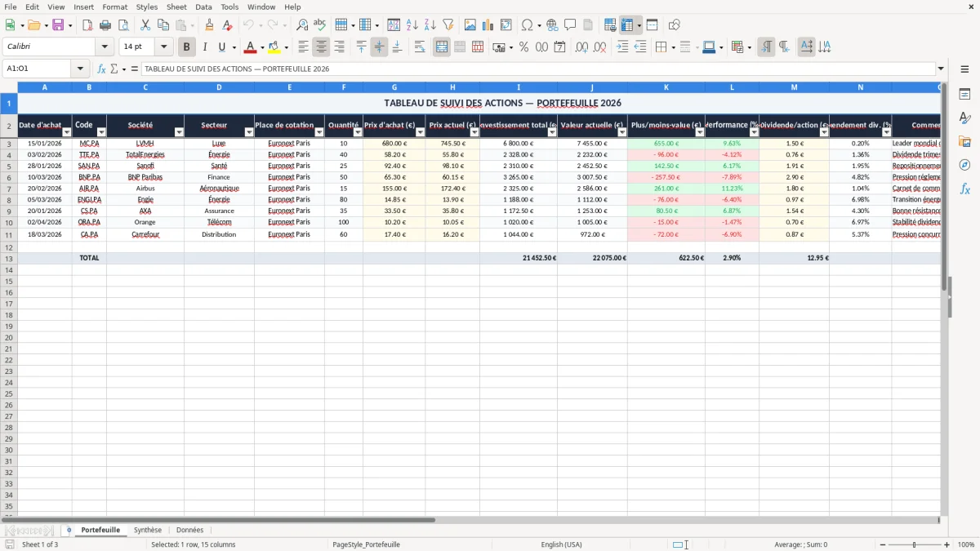
Task: Toggle Center Vertically alignment
Action: pos(379,47)
